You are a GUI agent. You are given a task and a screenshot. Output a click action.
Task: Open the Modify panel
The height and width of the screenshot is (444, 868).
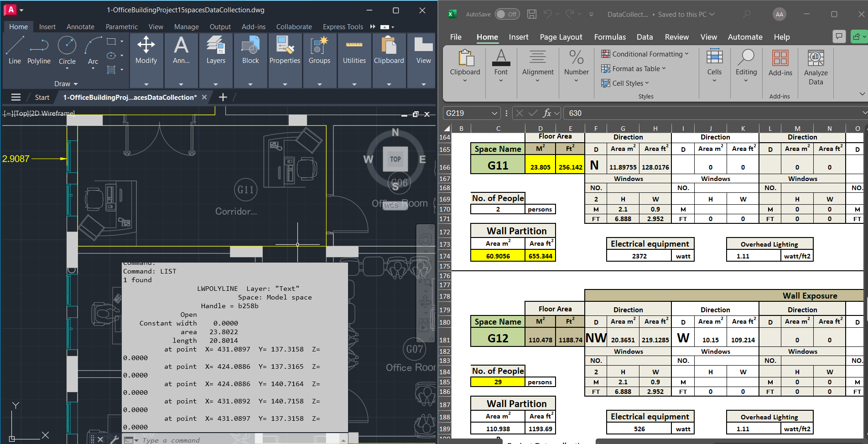click(x=146, y=61)
